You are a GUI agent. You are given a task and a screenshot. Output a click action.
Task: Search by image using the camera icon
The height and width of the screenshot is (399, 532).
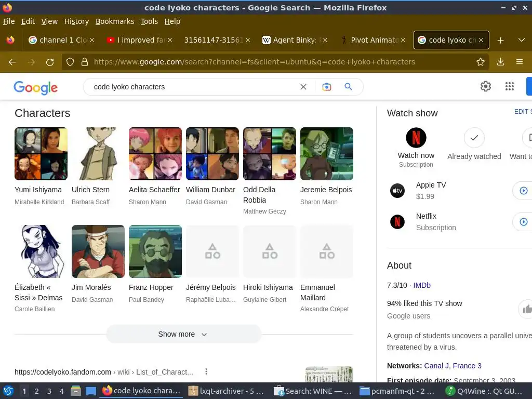coord(327,87)
